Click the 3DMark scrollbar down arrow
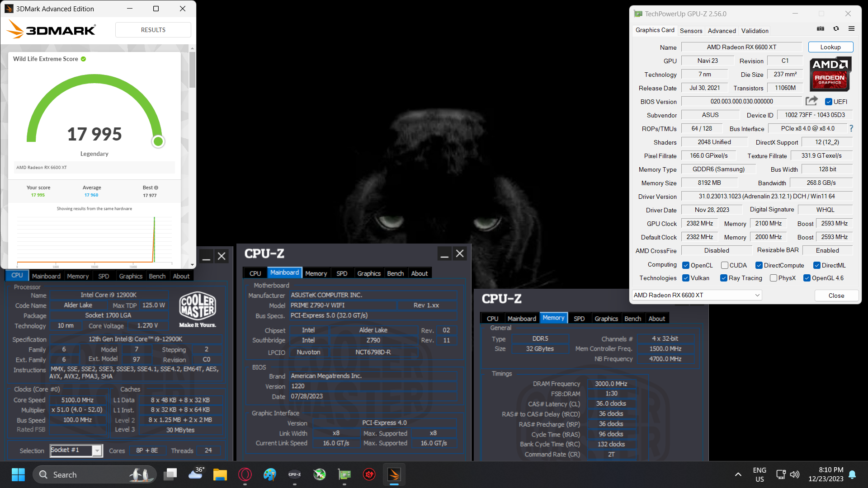 [193, 265]
